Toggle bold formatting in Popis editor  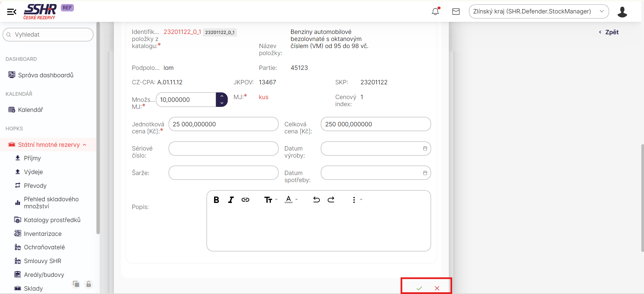[x=216, y=200]
